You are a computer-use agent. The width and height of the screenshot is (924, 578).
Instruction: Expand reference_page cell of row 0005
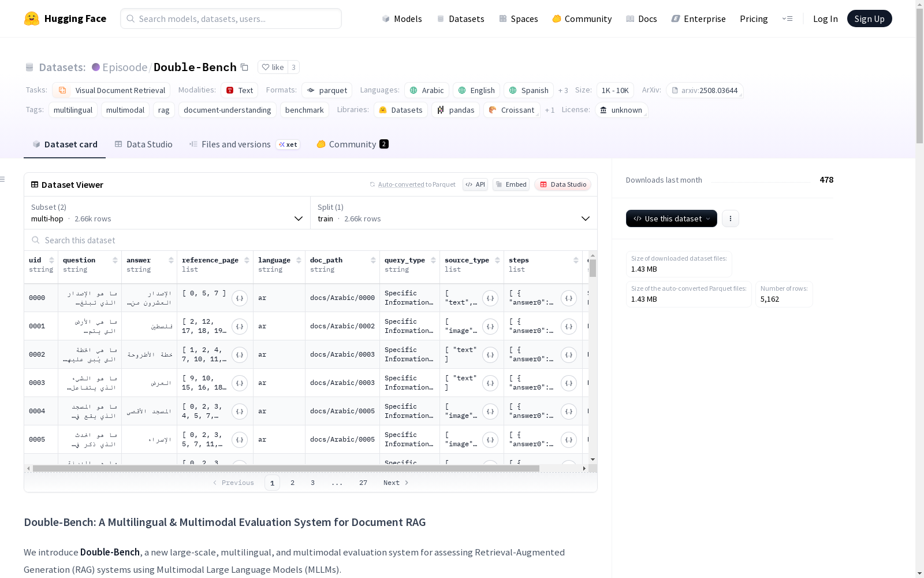click(x=240, y=440)
